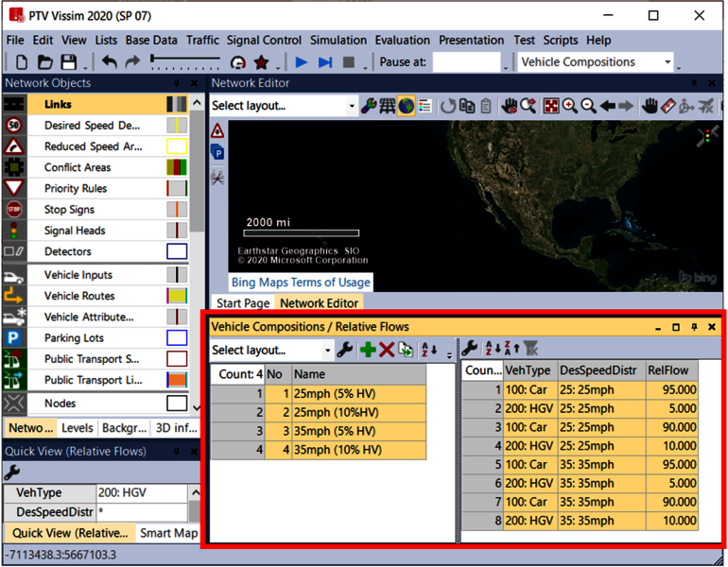The height and width of the screenshot is (567, 728).
Task: Open Select layout dropdown in Vehicle Compositions
Action: (328, 351)
